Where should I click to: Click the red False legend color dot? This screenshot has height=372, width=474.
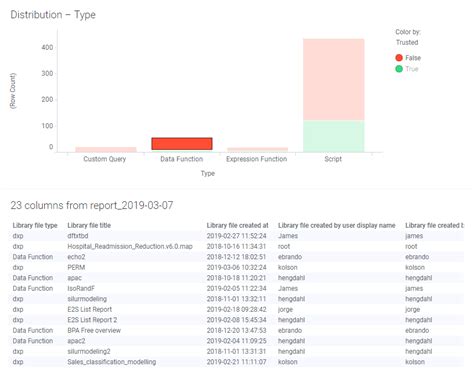399,58
